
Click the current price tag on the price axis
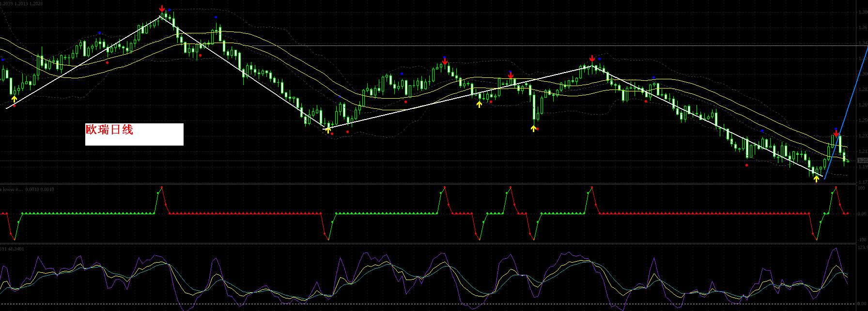pyautogui.click(x=863, y=160)
